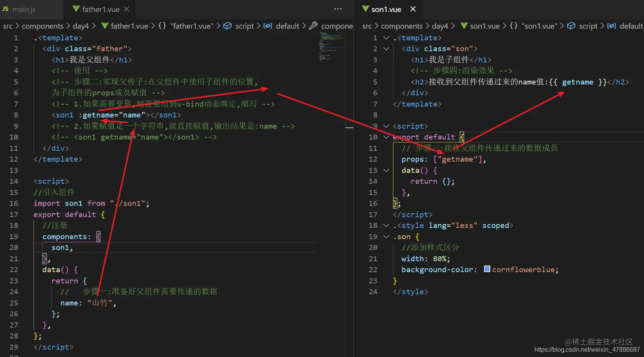Click the braces "father1.vue" symbol breadcrumb

[185, 26]
